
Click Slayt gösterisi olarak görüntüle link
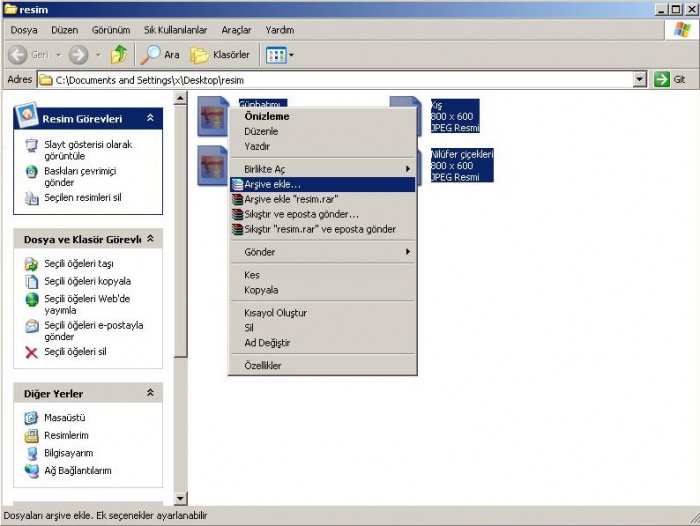pyautogui.click(x=88, y=150)
